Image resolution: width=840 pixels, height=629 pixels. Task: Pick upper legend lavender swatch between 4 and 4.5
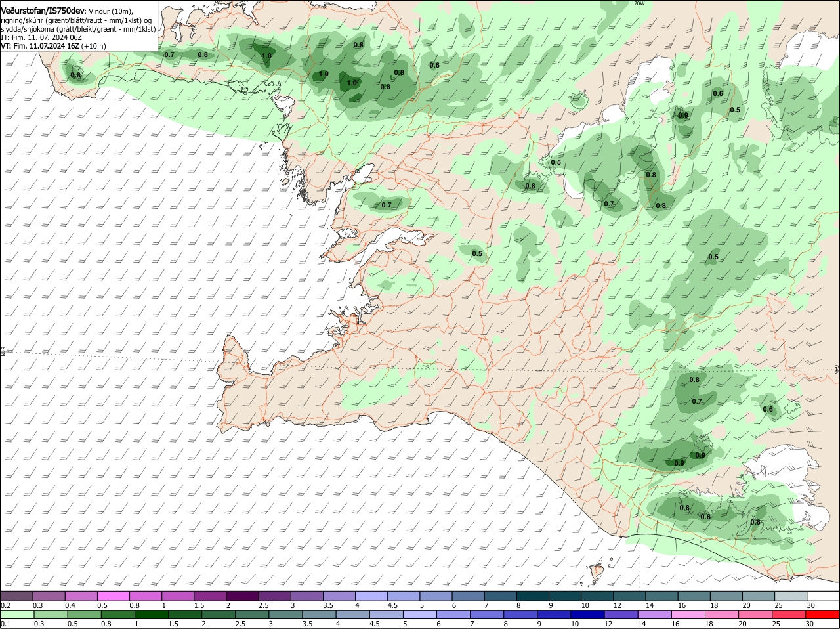click(x=371, y=596)
